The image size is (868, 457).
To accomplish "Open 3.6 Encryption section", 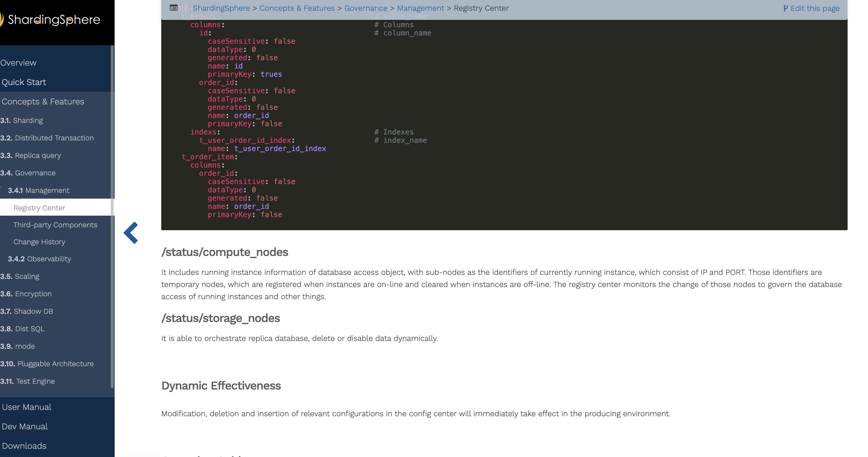I will pyautogui.click(x=26, y=294).
